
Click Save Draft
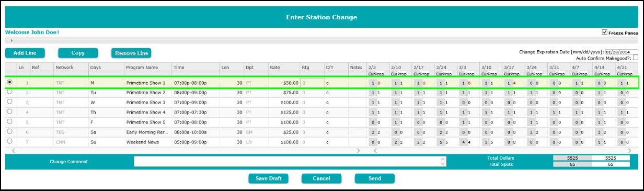pos(268,178)
